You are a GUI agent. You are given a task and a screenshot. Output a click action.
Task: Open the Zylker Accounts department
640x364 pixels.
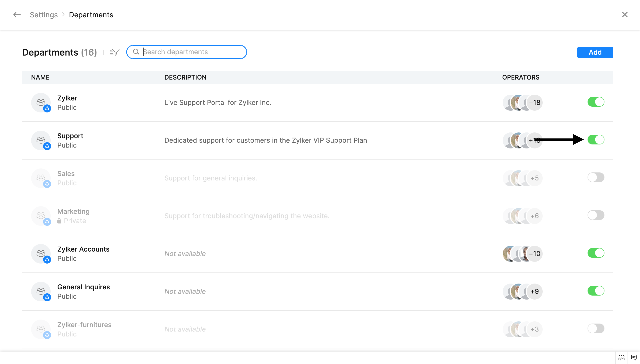click(83, 249)
